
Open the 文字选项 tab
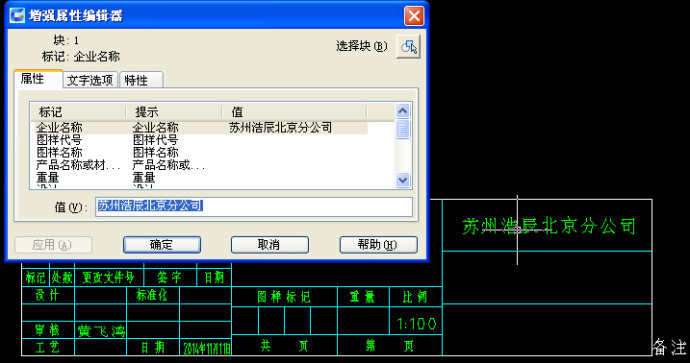tap(90, 80)
